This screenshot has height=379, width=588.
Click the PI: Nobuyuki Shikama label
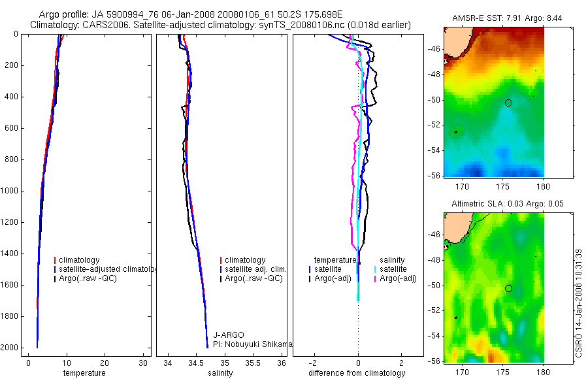pyautogui.click(x=252, y=344)
